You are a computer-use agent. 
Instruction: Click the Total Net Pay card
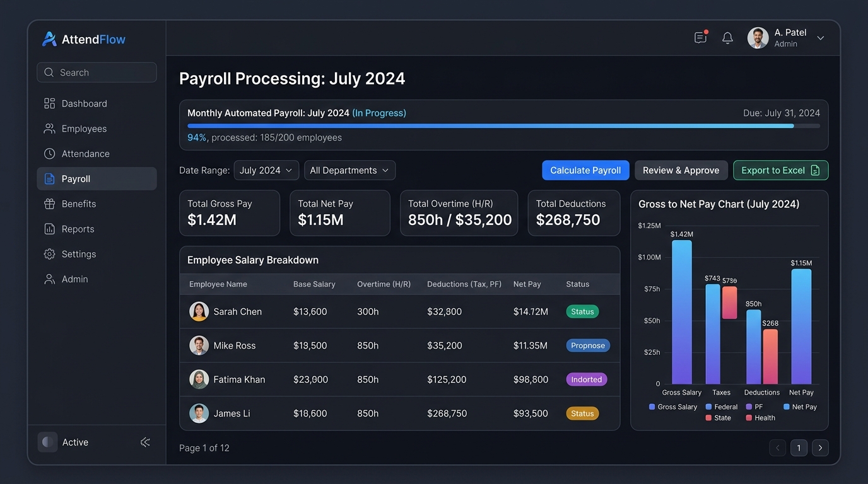point(340,213)
